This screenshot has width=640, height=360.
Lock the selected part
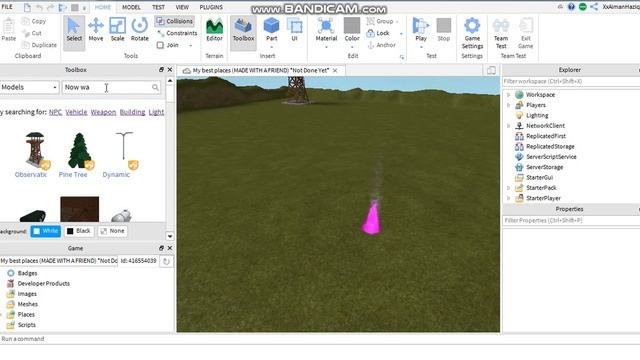point(378,33)
